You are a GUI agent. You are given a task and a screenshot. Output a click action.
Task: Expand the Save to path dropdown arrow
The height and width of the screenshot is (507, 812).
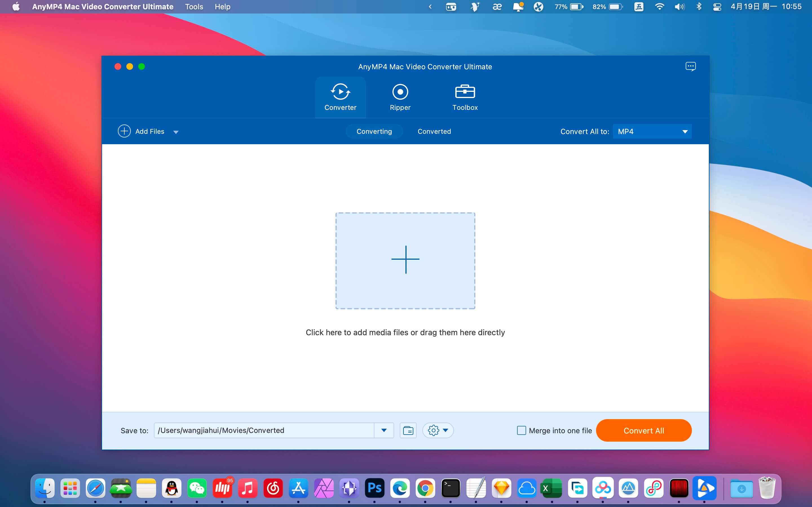tap(384, 430)
